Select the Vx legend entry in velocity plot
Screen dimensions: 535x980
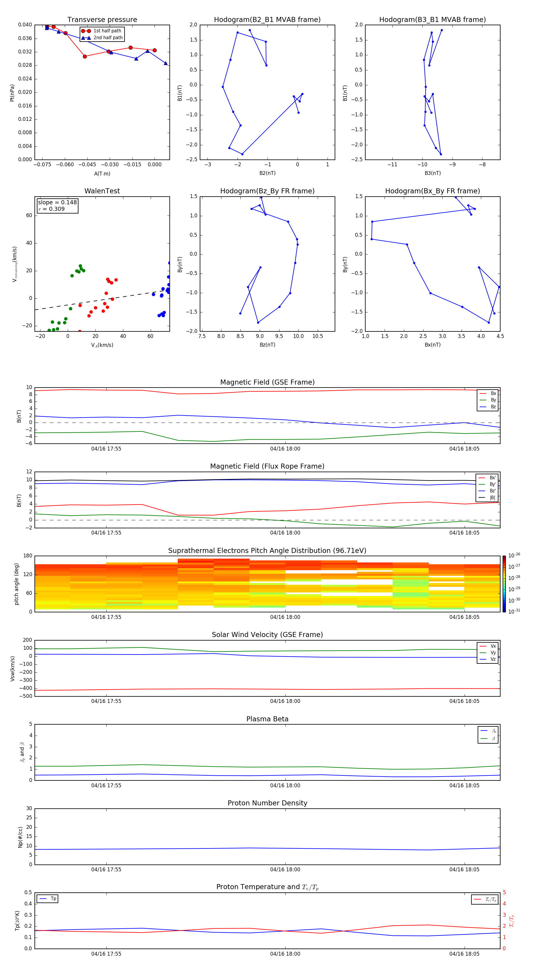point(488,646)
